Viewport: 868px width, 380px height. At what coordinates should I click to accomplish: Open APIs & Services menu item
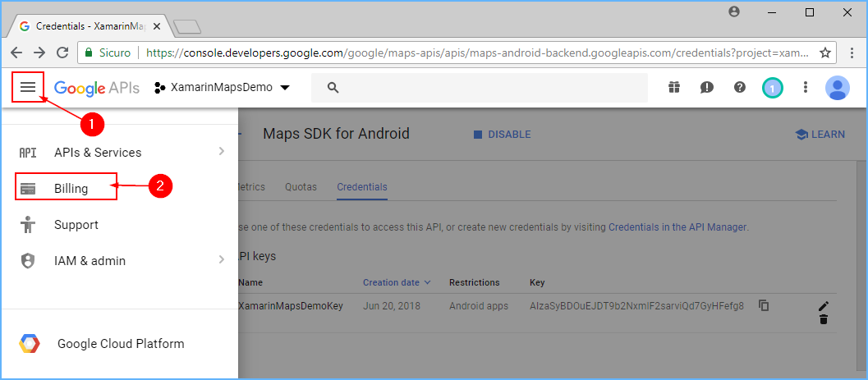[x=119, y=152]
